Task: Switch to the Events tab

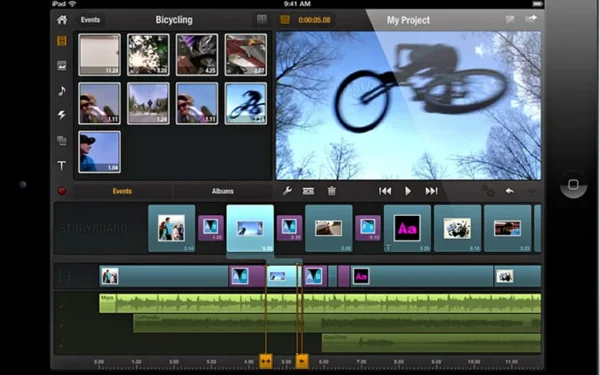Action: coord(122,191)
